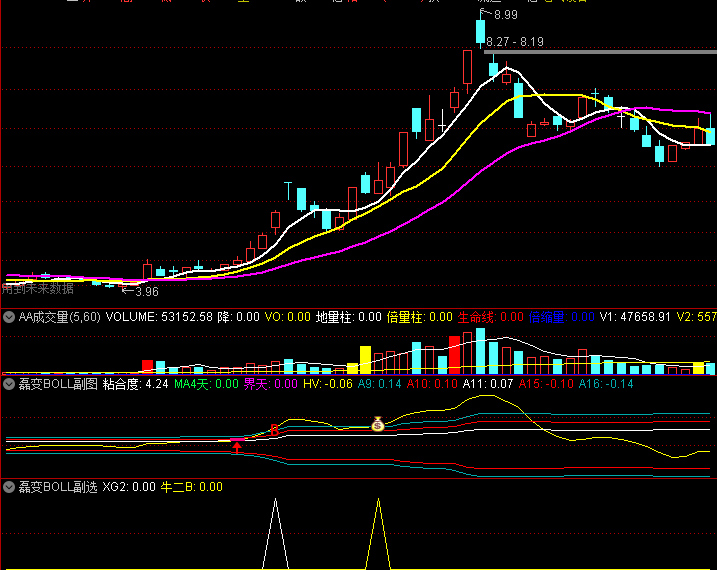Click the HV: -0.06 value

click(x=328, y=384)
